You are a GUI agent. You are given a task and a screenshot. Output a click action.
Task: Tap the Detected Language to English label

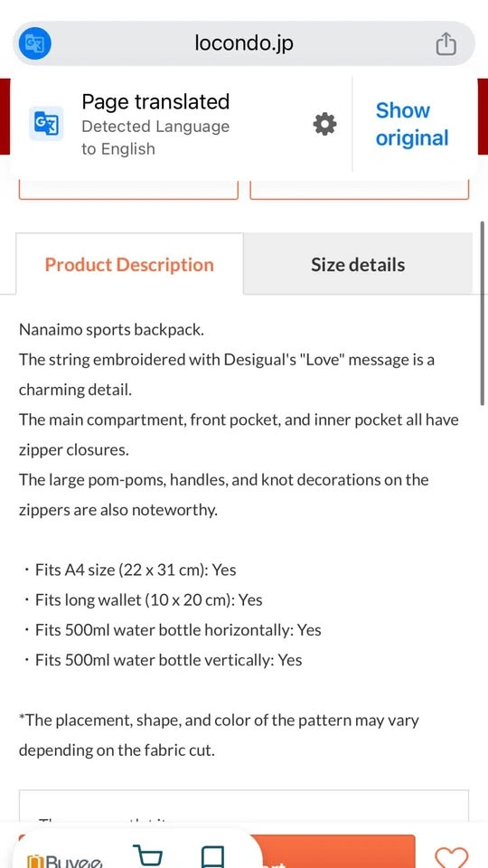(155, 137)
